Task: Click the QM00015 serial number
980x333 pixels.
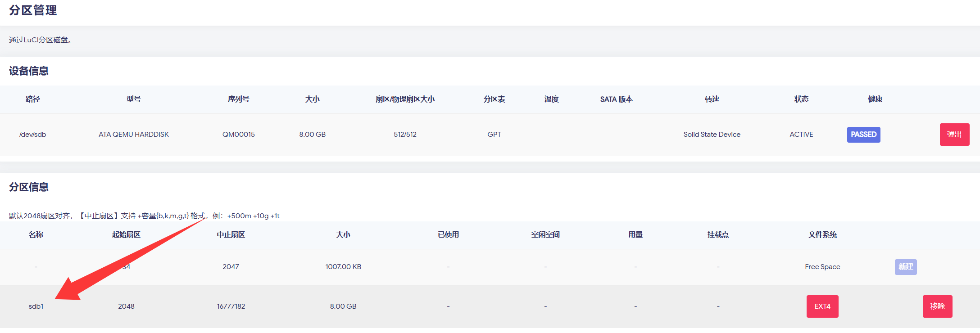Action: [238, 135]
